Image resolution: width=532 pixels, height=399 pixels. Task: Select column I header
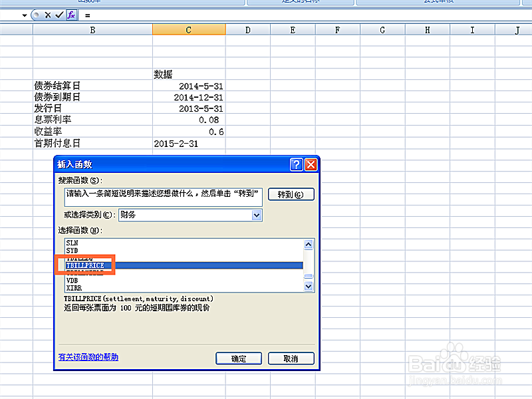tap(472, 30)
